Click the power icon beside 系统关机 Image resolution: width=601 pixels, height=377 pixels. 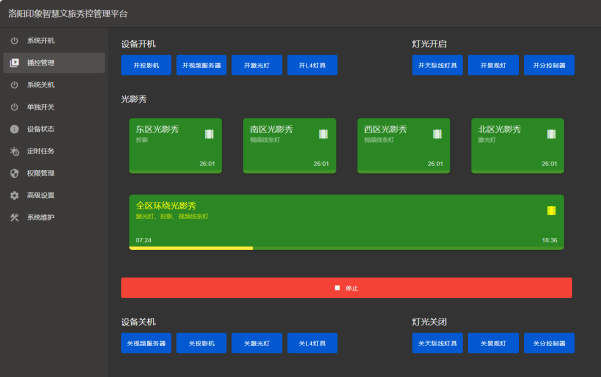click(x=14, y=85)
